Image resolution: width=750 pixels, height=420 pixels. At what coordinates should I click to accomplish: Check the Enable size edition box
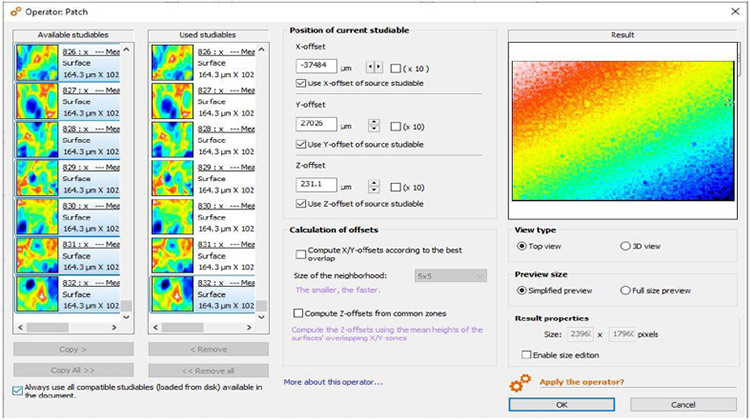(x=526, y=354)
